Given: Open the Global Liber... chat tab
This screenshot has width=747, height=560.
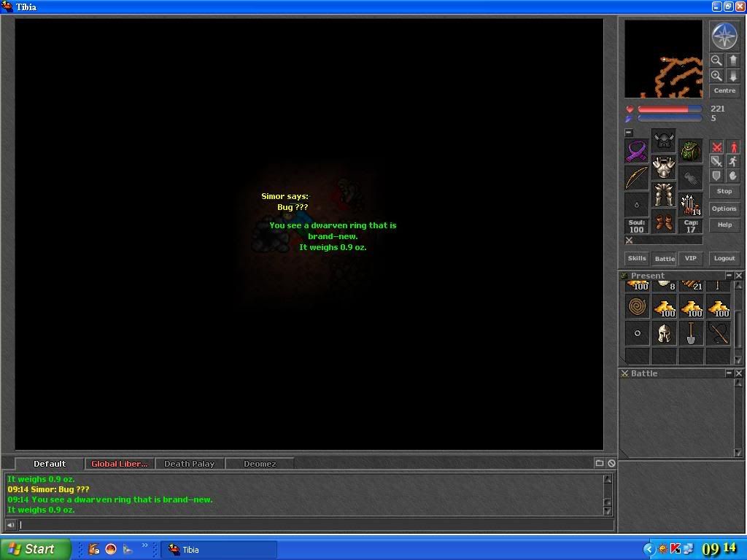Looking at the screenshot, I should point(120,464).
